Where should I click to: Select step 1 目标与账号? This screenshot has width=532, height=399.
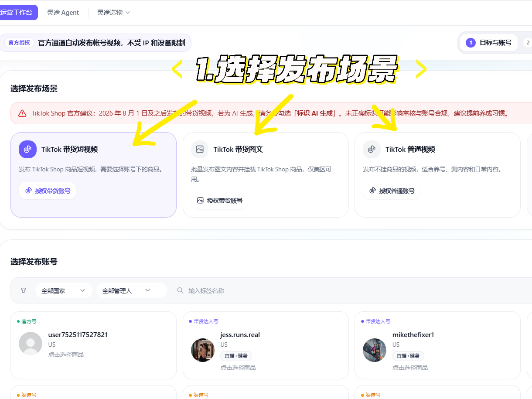489,43
